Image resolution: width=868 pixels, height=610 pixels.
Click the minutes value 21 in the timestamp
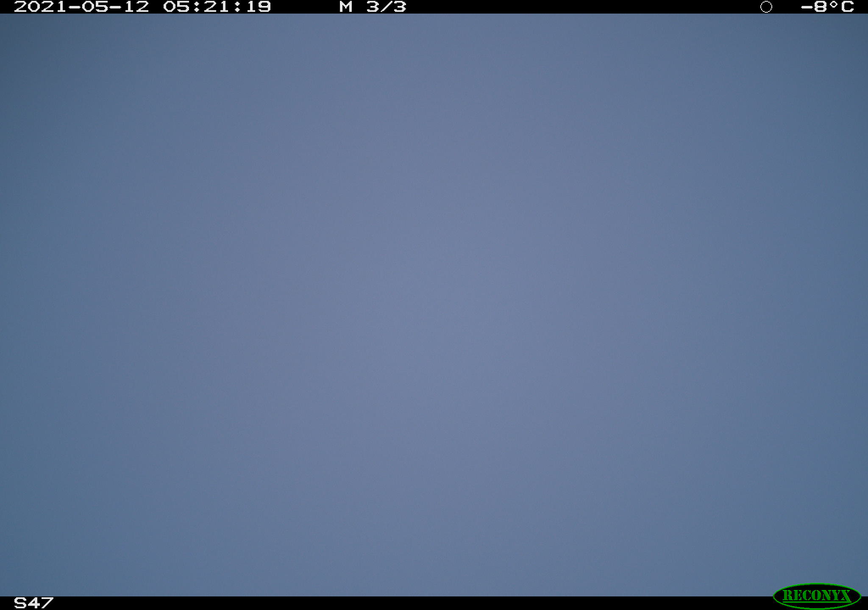coord(217,7)
